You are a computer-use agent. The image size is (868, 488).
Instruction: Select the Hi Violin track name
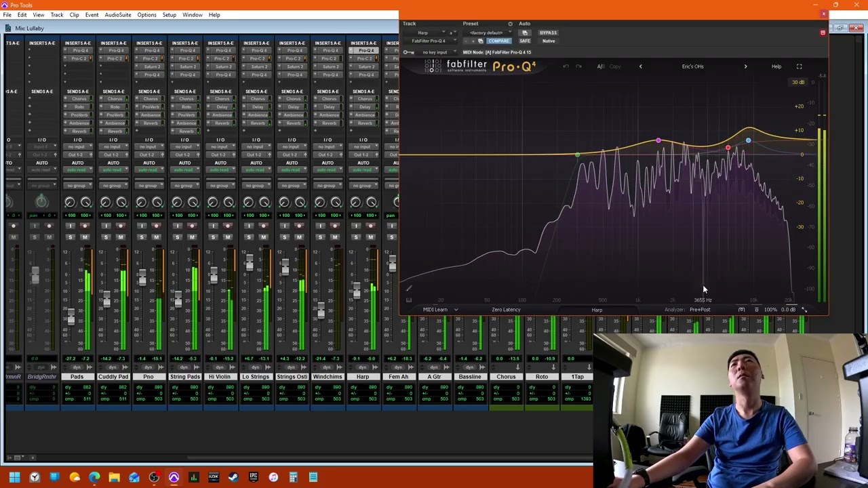[220, 377]
